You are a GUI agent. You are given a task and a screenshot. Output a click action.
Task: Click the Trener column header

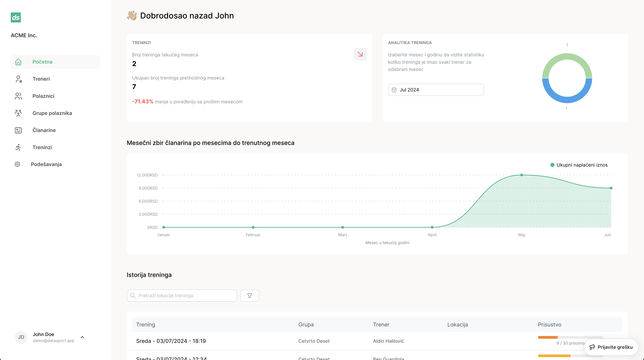pos(381,324)
